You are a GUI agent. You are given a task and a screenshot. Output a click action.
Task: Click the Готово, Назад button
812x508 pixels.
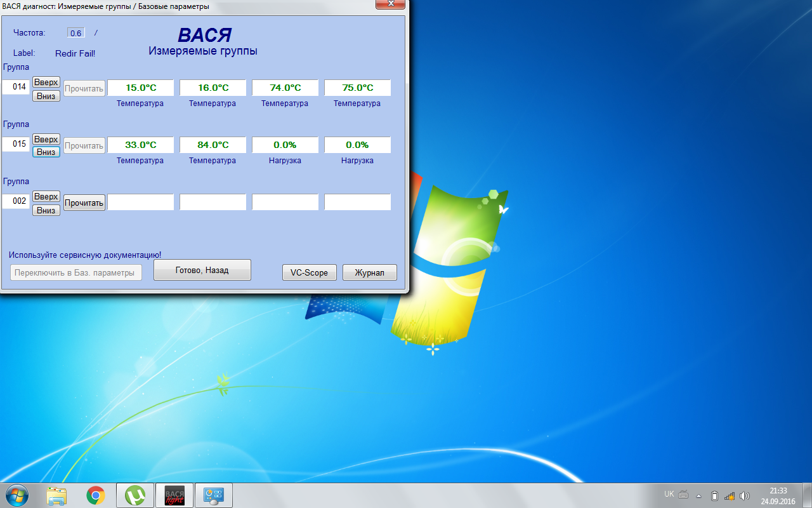[202, 270]
